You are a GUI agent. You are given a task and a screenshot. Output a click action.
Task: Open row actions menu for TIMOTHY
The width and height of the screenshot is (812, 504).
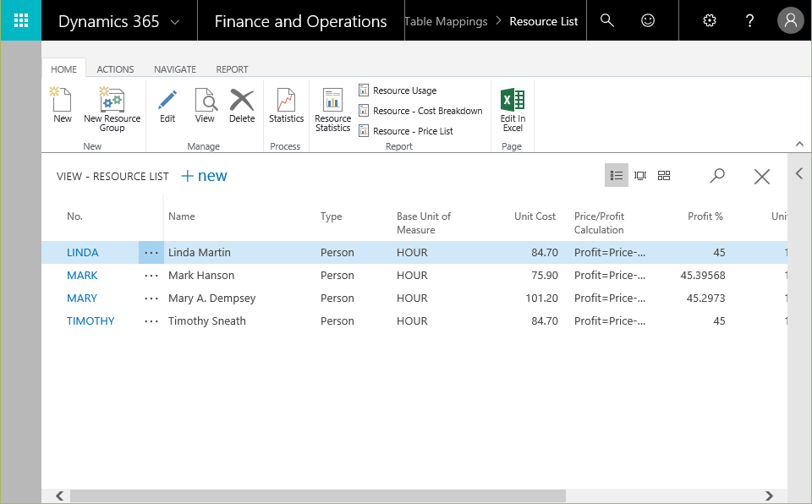click(x=151, y=321)
